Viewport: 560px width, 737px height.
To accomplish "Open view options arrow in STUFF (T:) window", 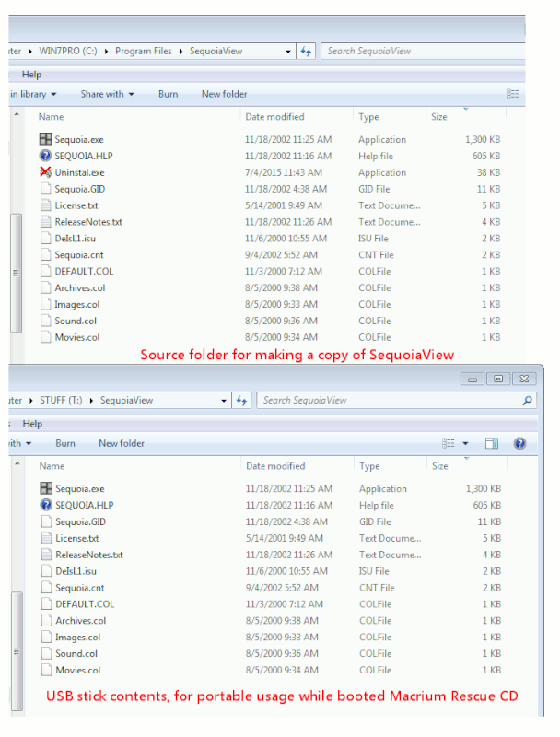I will (x=465, y=443).
